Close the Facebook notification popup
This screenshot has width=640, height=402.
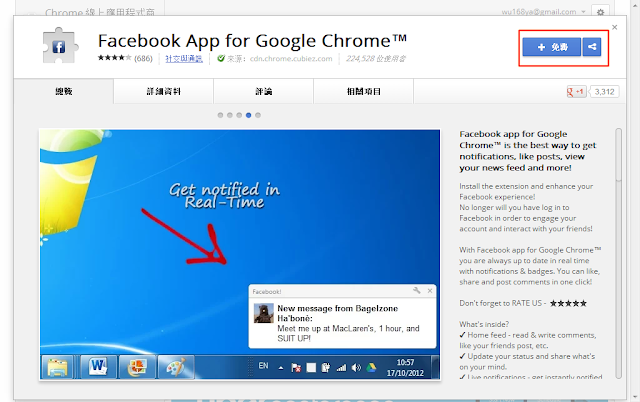(430, 291)
